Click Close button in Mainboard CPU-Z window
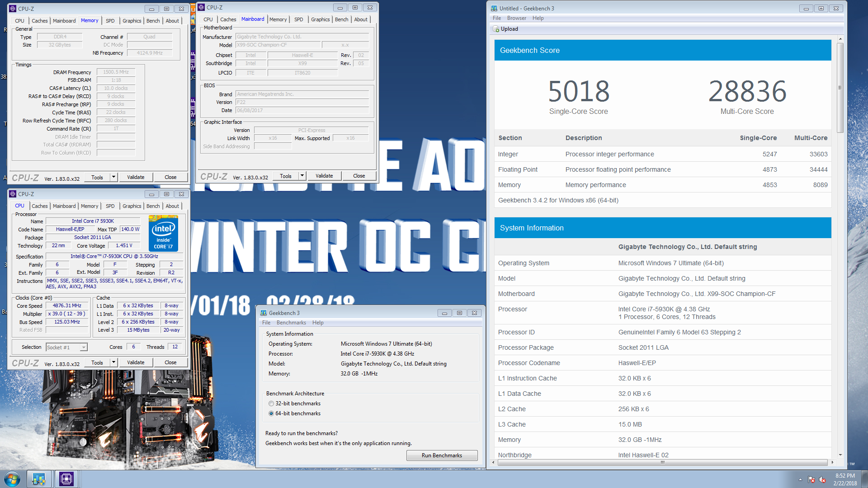 pyautogui.click(x=359, y=176)
